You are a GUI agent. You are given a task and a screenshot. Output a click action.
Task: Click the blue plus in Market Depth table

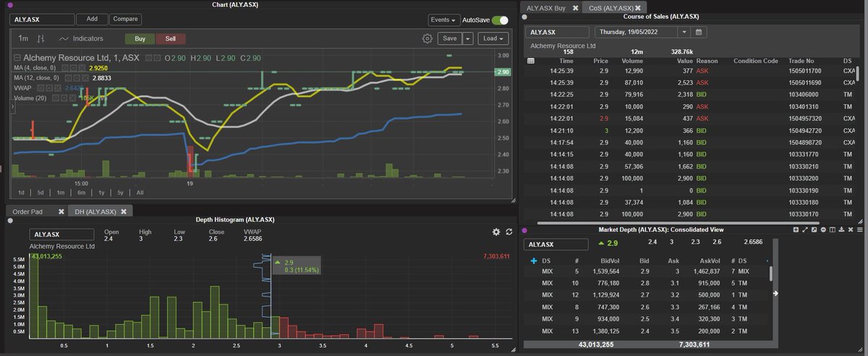(534, 260)
